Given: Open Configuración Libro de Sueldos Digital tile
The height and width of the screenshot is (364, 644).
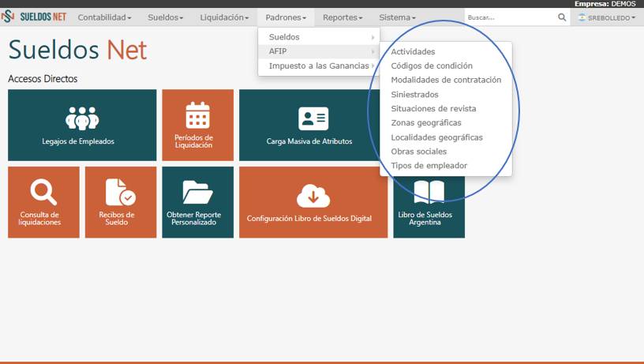Looking at the screenshot, I should 313,202.
